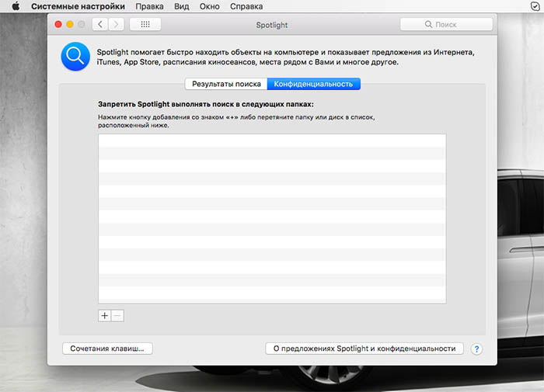Screen dimensions: 544x392
Task: Open help with the question mark button
Action: click(476, 349)
